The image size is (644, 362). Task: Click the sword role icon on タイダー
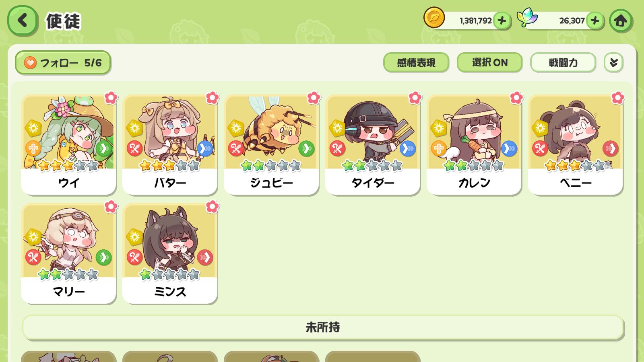pyautogui.click(x=337, y=149)
